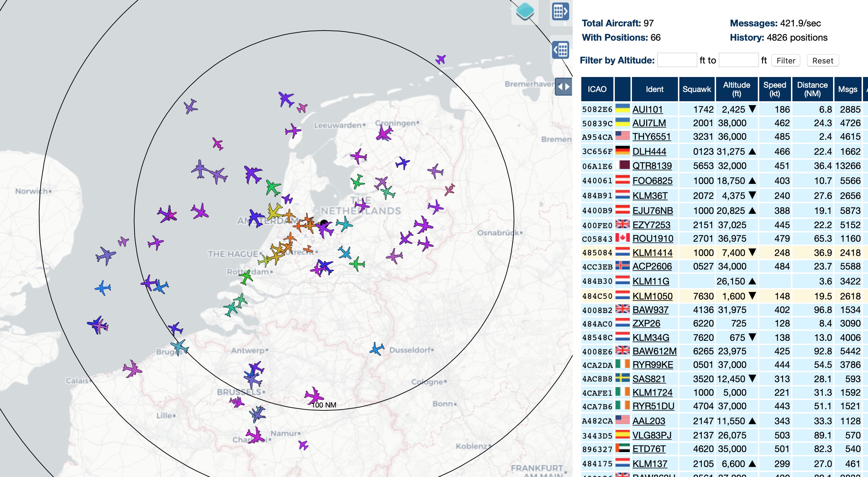Screen dimensions: 868x477
Task: Sort table by Speed (kt) header
Action: pos(774,89)
